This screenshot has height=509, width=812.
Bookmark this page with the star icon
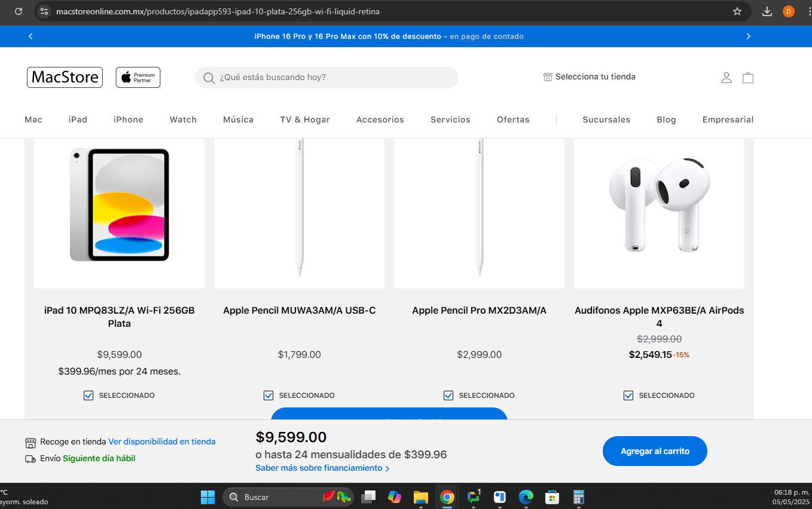[737, 11]
